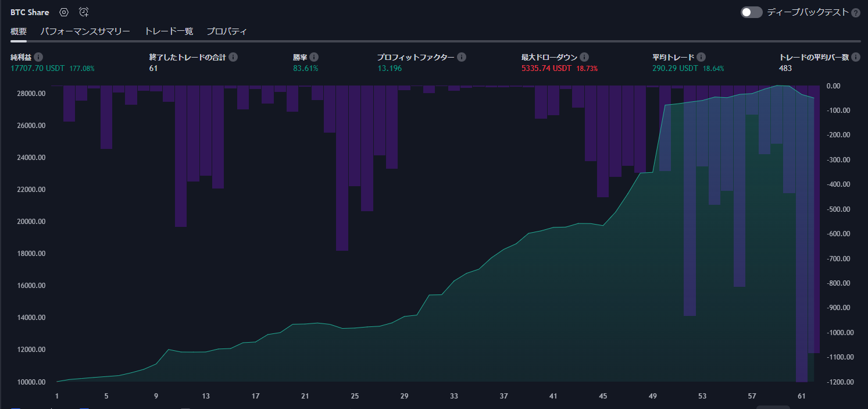Select average trade value 290.29 USDT

point(675,68)
